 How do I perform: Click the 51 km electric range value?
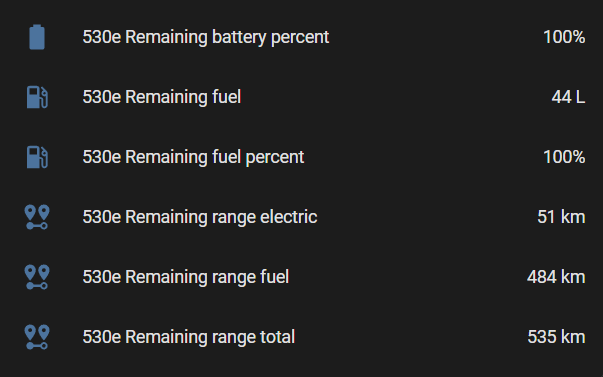(x=561, y=217)
